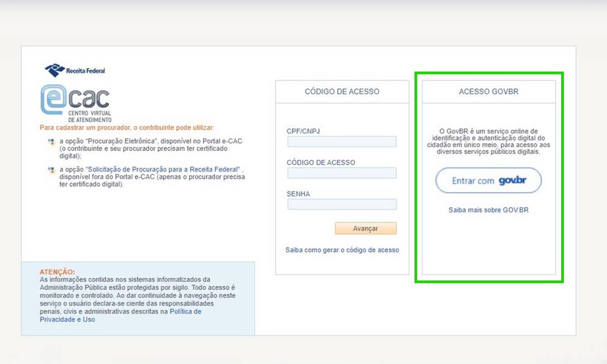Click the Código de Acesso input field
Viewport: 607px width, 364px height.
click(342, 173)
